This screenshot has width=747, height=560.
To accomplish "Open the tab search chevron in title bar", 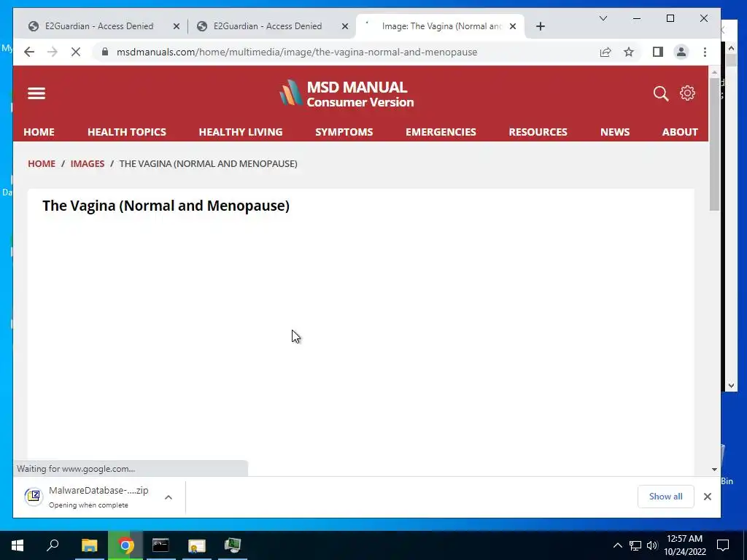I will click(x=603, y=18).
